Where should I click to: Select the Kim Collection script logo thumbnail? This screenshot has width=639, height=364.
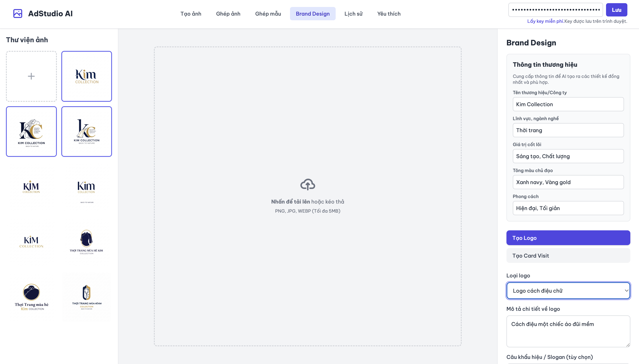pos(87,76)
